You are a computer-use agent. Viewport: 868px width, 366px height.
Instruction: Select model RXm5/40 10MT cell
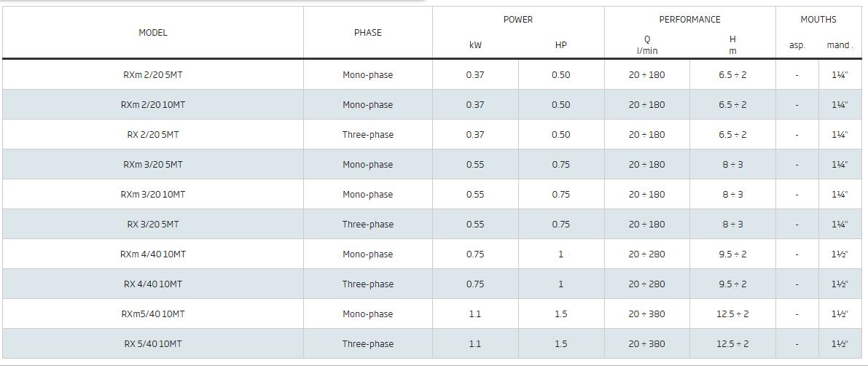(153, 314)
